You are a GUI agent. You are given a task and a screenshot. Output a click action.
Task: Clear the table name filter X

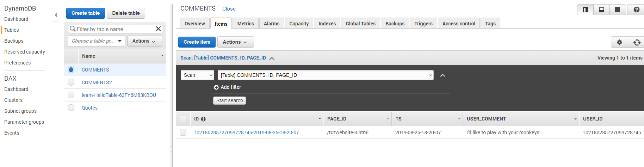[x=159, y=29]
